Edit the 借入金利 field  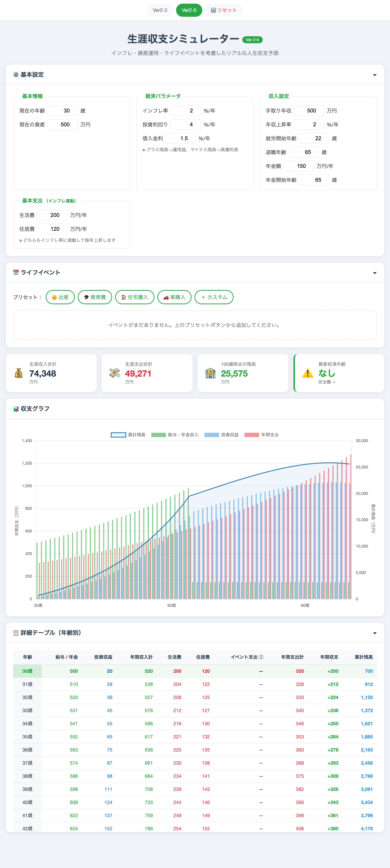pyautogui.click(x=181, y=138)
